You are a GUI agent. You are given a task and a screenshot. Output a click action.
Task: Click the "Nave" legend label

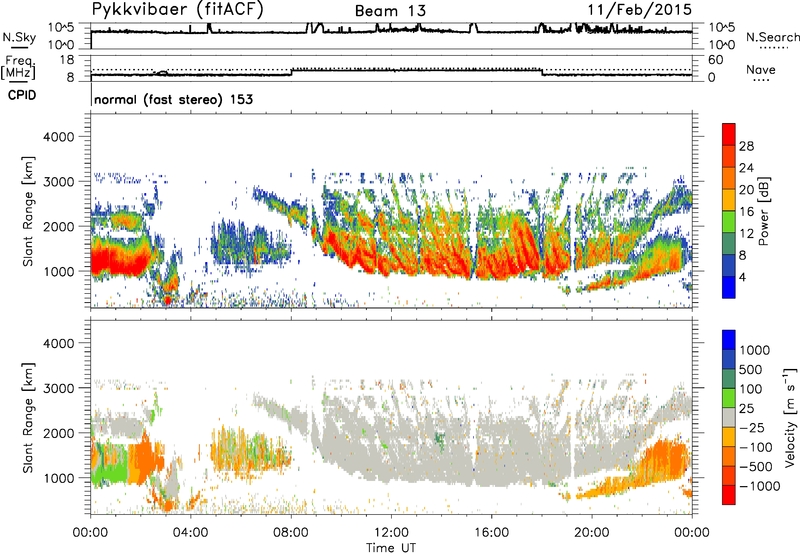[761, 70]
